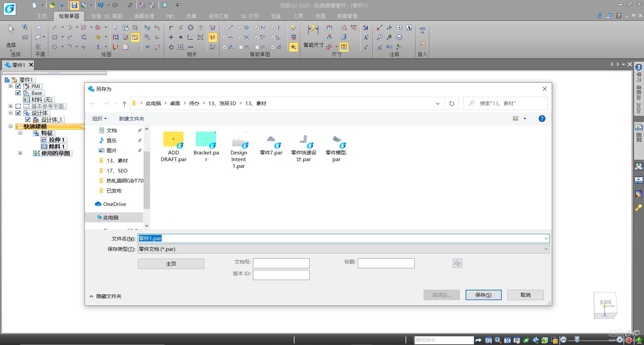Collapse folders with 隐藏文件夹

click(105, 296)
